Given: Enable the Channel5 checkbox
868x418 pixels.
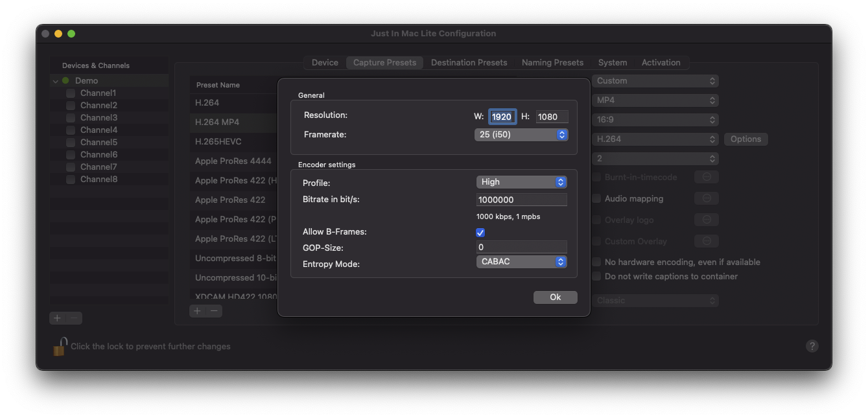Looking at the screenshot, I should tap(71, 143).
